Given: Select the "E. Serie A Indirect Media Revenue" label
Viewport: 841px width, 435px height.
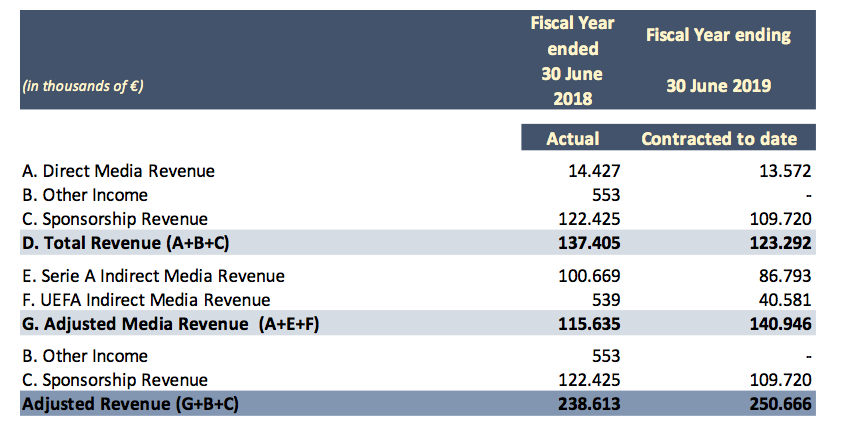Looking at the screenshot, I should [x=153, y=276].
